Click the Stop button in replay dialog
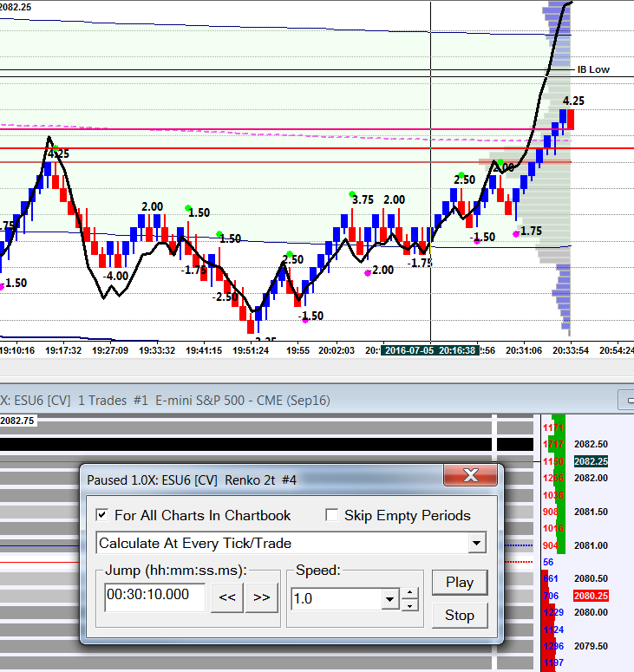This screenshot has width=634, height=672. [460, 615]
